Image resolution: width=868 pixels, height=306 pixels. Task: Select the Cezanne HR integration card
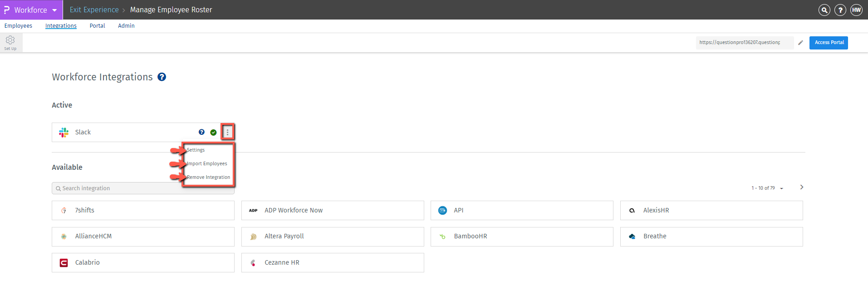click(x=333, y=262)
